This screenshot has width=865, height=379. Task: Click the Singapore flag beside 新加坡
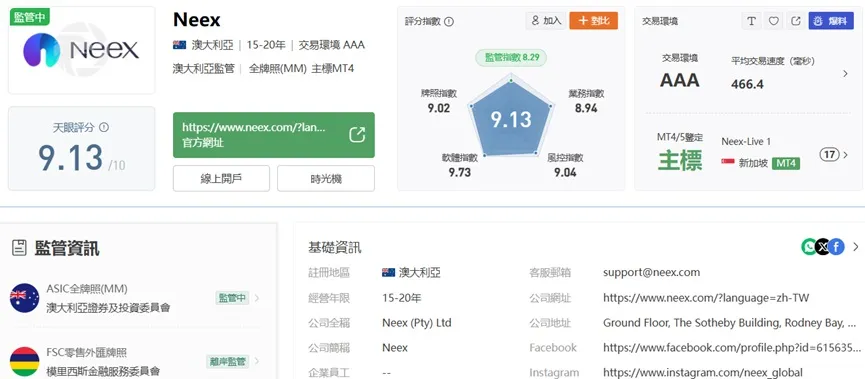pyautogui.click(x=728, y=163)
